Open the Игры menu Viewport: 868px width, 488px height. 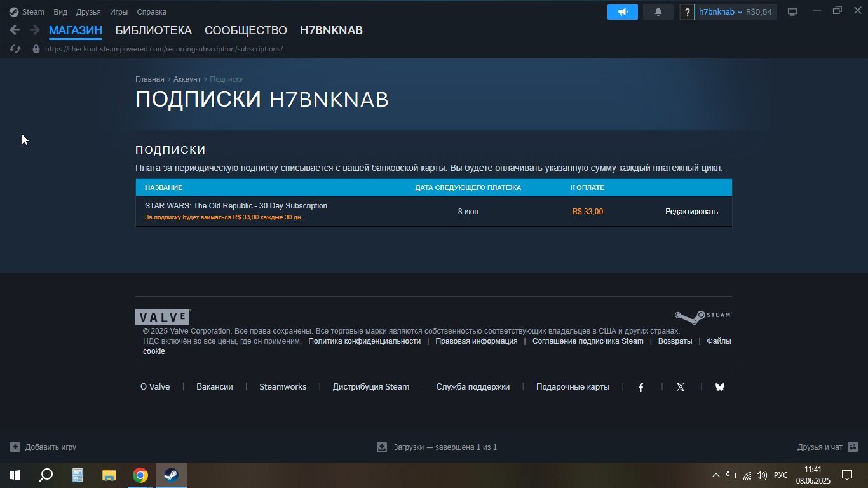(119, 12)
